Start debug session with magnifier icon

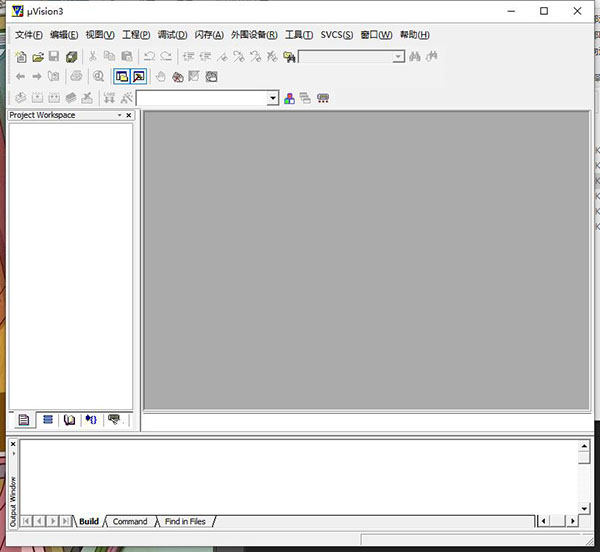coord(99,77)
